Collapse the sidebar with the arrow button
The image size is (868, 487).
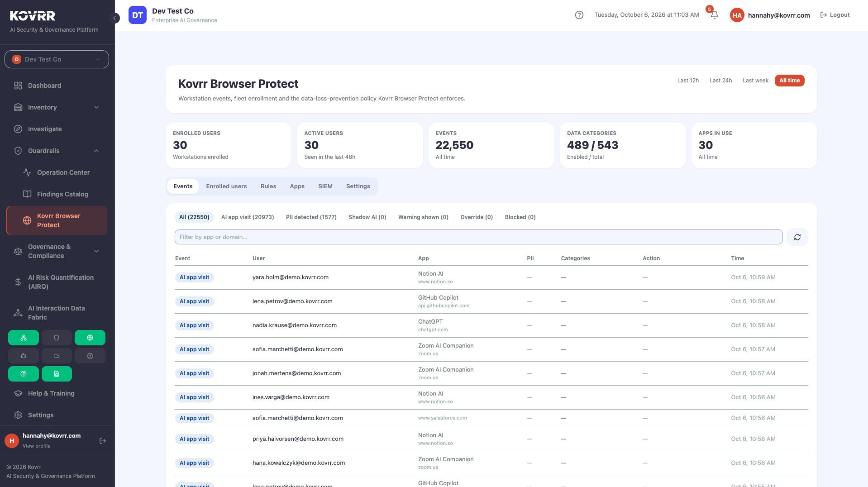[x=114, y=18]
